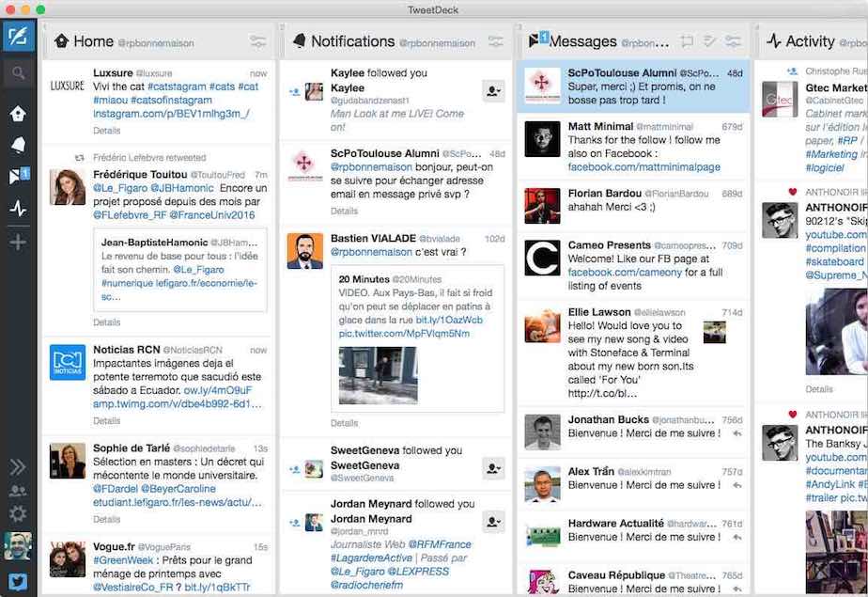Open Settings gear in the sidebar

pyautogui.click(x=18, y=513)
